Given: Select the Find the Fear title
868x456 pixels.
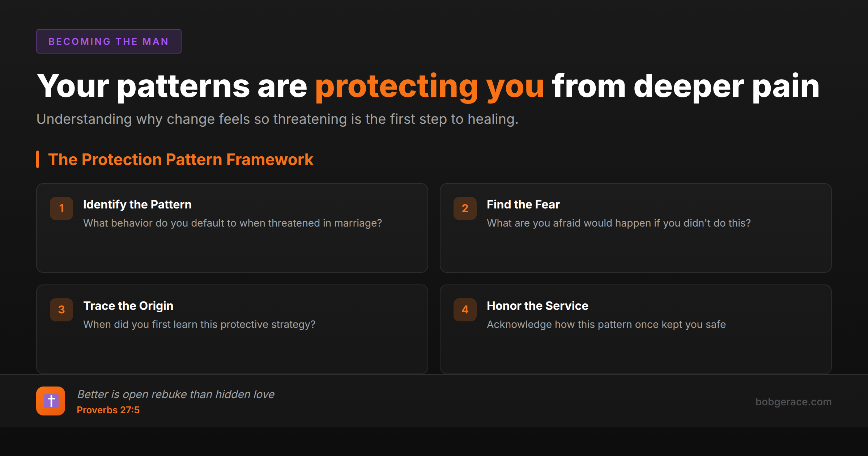Looking at the screenshot, I should [523, 204].
